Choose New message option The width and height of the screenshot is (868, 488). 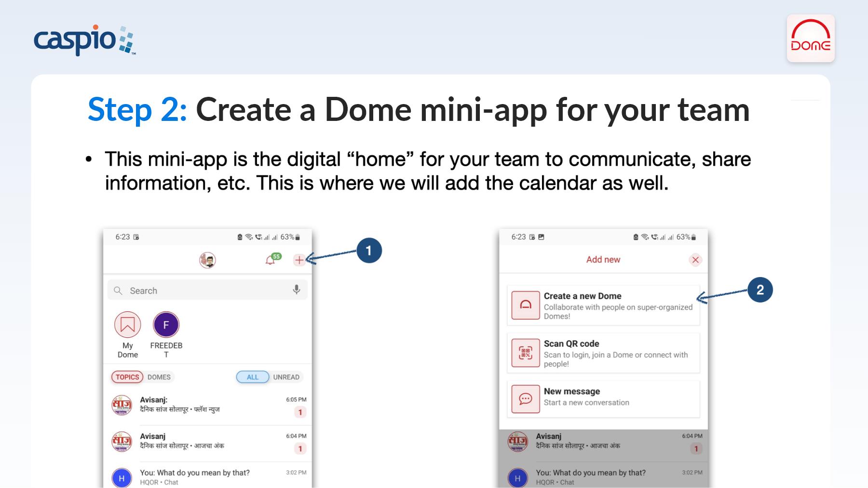[603, 399]
